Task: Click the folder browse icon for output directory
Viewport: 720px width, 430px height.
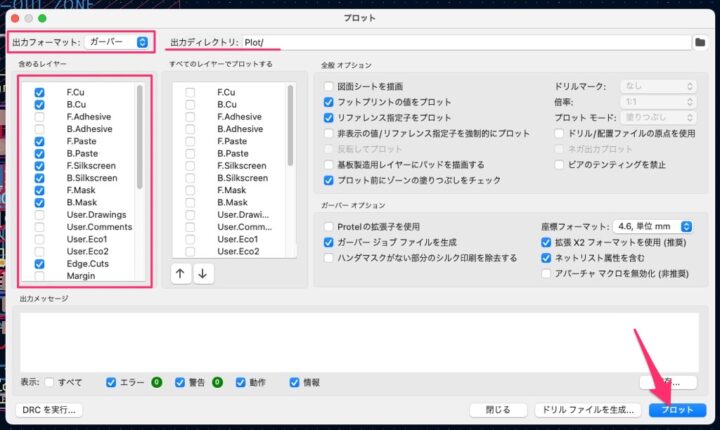Action: coord(701,42)
